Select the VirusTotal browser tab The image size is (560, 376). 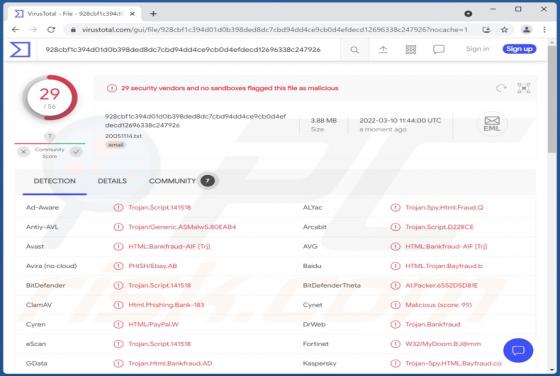[74, 14]
